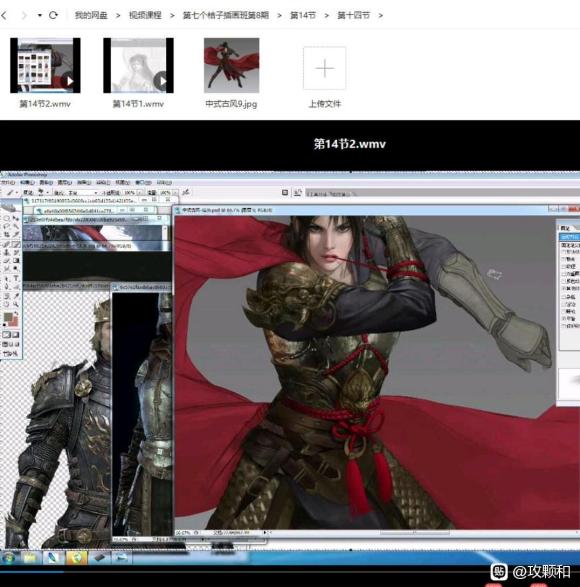
Task: Open the 图层 (Layer) menu
Action: pos(65,182)
